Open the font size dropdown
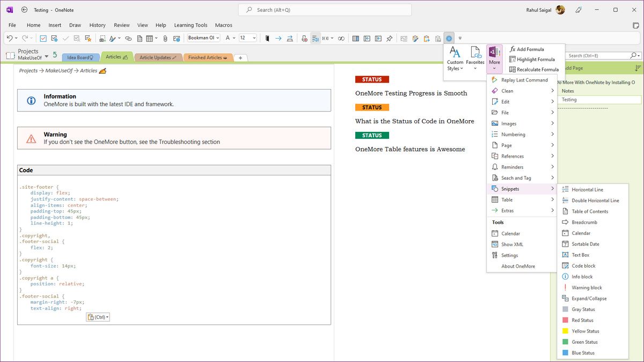644x362 pixels. [254, 38]
